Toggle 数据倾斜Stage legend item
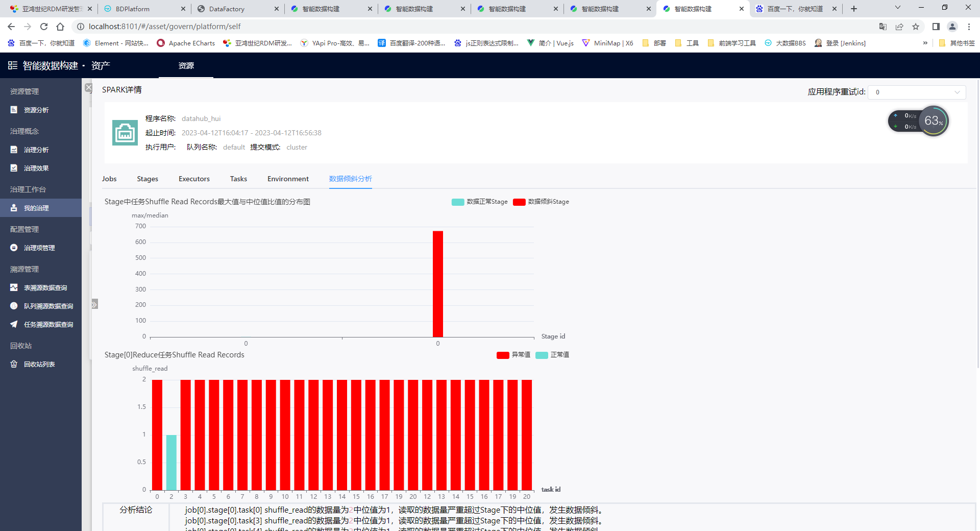This screenshot has width=980, height=531. pyautogui.click(x=541, y=202)
